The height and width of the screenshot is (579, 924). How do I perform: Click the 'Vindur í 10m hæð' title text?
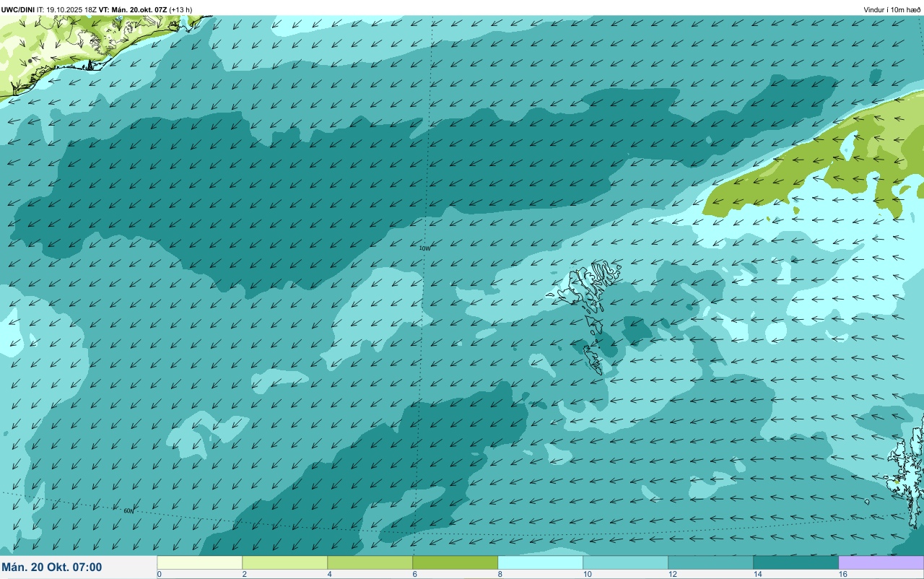(x=892, y=9)
